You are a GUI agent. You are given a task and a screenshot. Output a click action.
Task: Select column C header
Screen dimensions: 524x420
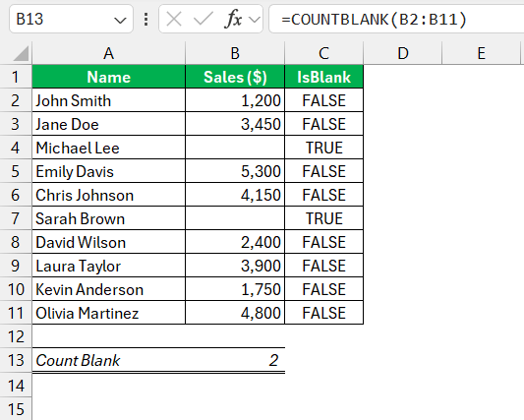[323, 53]
